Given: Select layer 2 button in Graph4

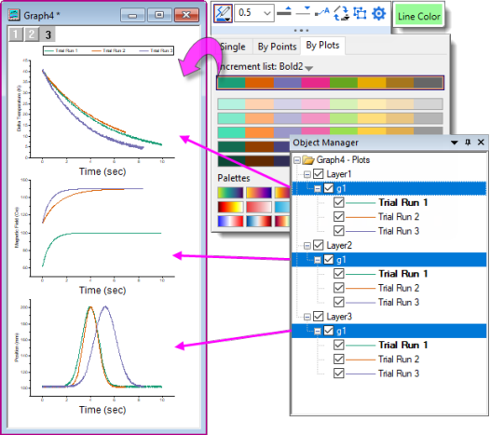Looking at the screenshot, I should point(31,34).
